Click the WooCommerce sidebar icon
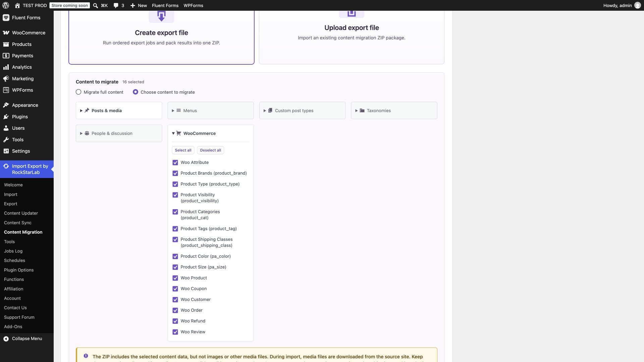Viewport: 644px width, 362px height. [x=6, y=33]
